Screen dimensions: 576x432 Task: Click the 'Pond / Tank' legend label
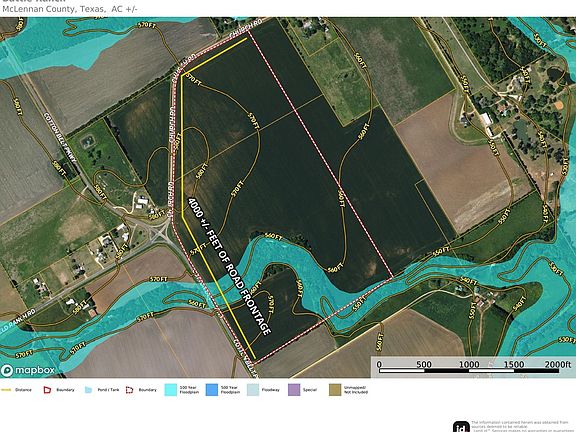[x=108, y=390]
